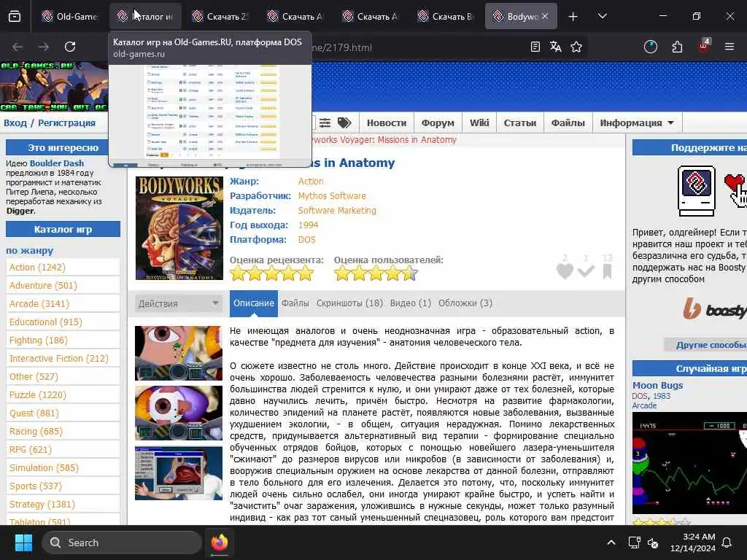Open the Moon Bugs random game link

pos(657,385)
